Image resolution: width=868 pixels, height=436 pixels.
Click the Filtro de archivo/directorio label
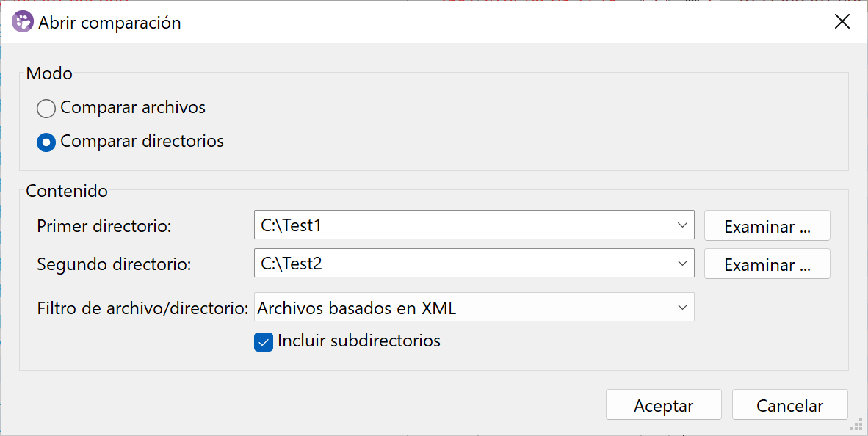click(x=142, y=308)
